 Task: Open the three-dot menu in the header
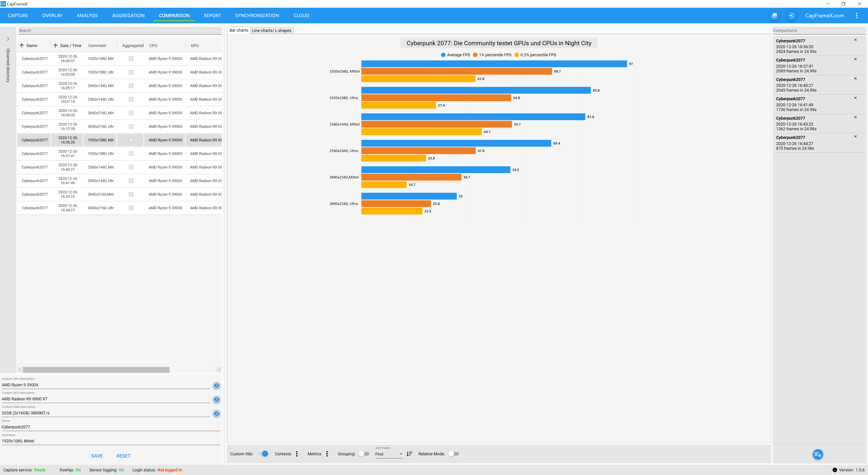click(856, 16)
